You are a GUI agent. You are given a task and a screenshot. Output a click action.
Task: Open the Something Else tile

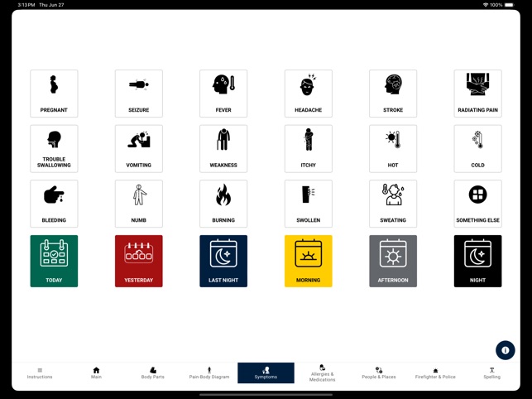point(477,204)
